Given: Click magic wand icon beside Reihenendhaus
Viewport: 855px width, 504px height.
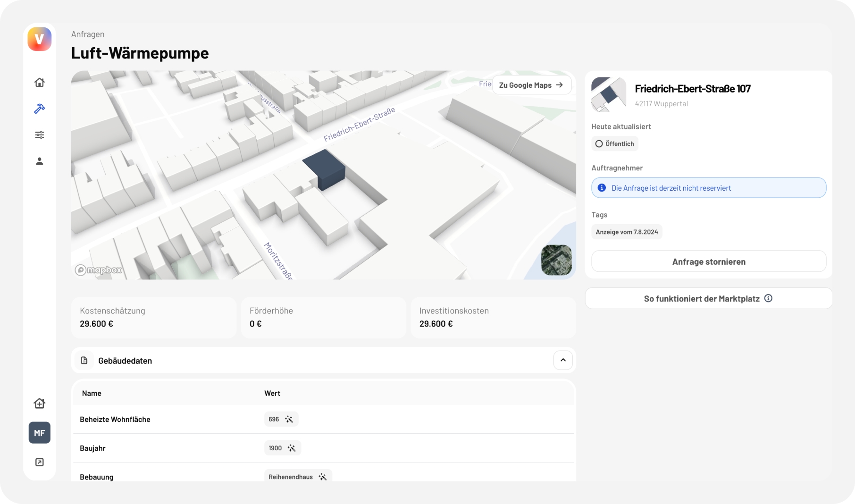Looking at the screenshot, I should pyautogui.click(x=323, y=477).
